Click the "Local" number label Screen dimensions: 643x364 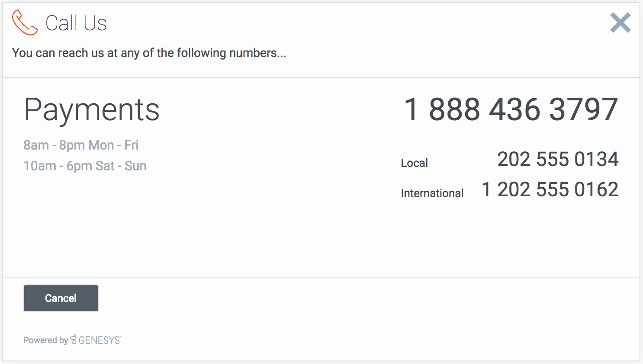pyautogui.click(x=414, y=163)
